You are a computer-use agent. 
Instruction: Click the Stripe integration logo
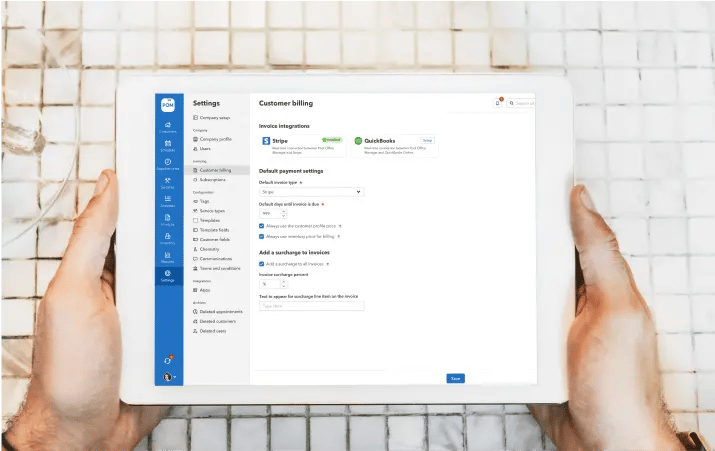(266, 142)
